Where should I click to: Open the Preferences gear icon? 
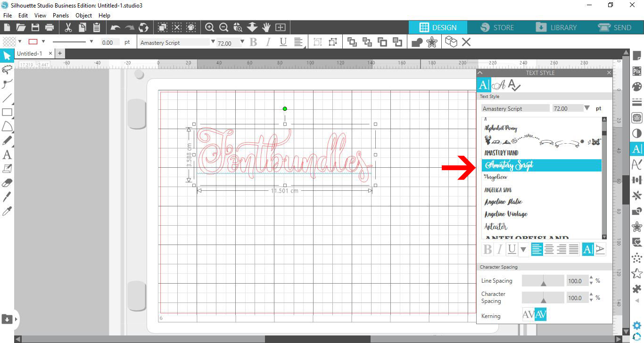click(637, 325)
